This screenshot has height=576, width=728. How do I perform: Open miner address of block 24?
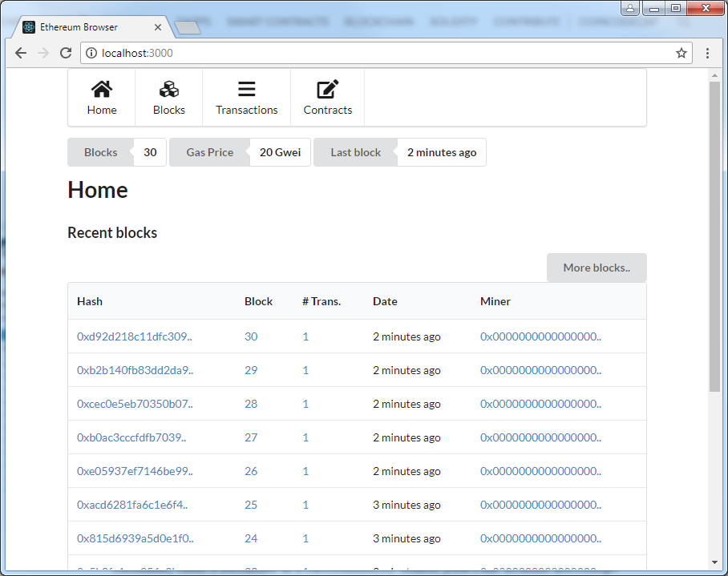click(x=540, y=538)
